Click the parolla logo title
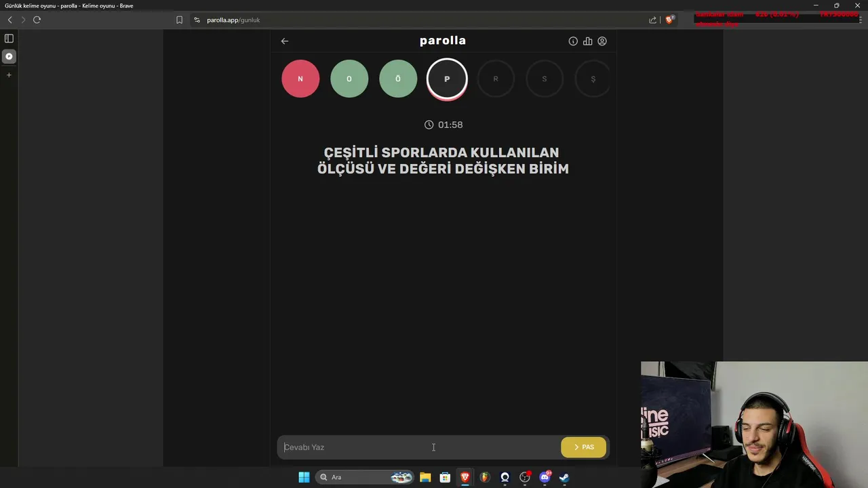868x488 pixels. click(443, 41)
